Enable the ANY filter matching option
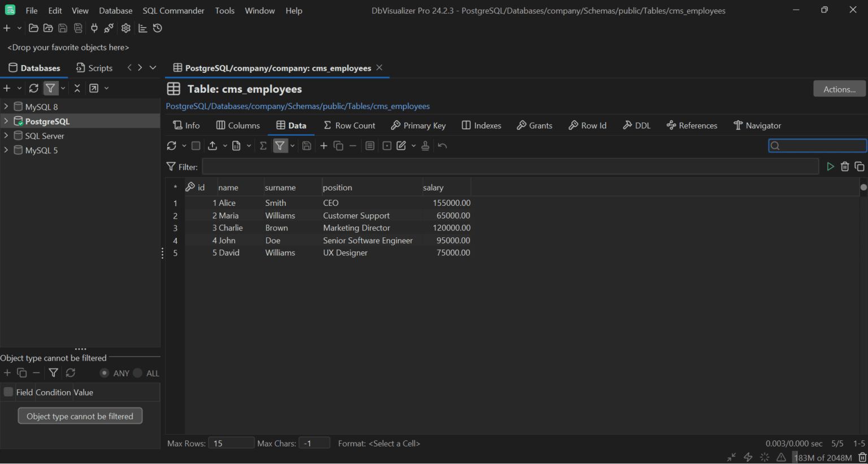This screenshot has width=868, height=464. coord(105,373)
